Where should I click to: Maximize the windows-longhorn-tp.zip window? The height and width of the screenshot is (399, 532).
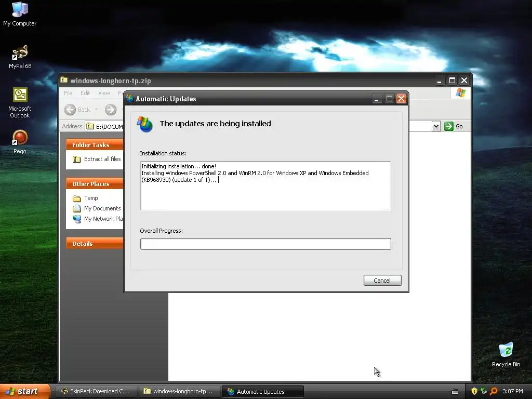coord(452,81)
